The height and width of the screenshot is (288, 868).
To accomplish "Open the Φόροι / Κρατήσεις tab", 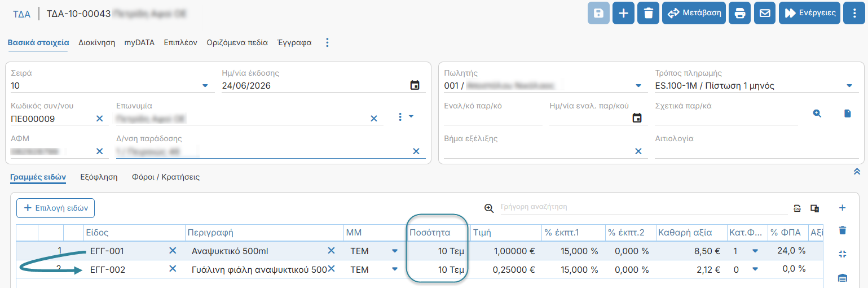I will point(166,177).
